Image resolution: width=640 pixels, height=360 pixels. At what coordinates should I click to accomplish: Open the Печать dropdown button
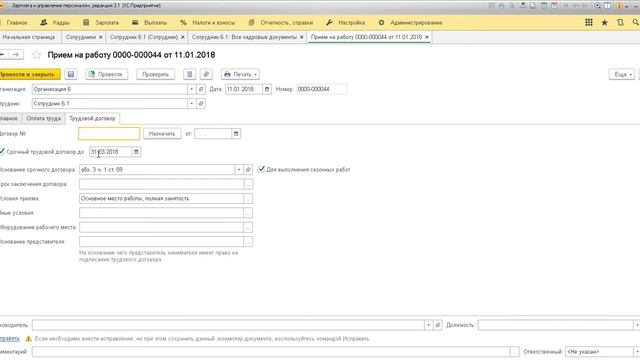[240, 74]
